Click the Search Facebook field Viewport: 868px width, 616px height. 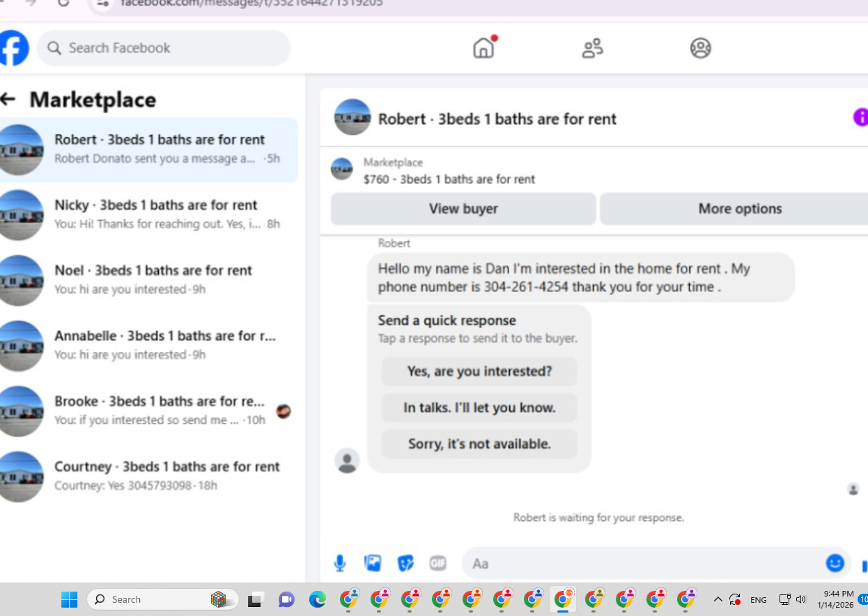tap(164, 48)
